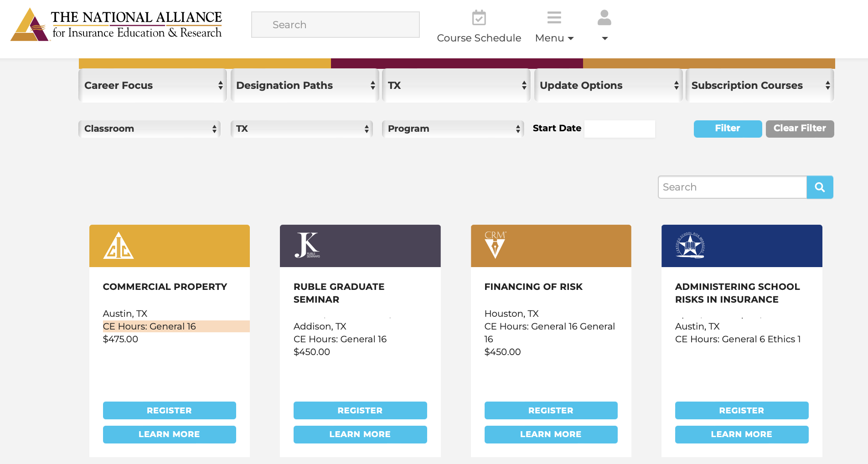Learn more about Financing of Risk

tap(551, 434)
